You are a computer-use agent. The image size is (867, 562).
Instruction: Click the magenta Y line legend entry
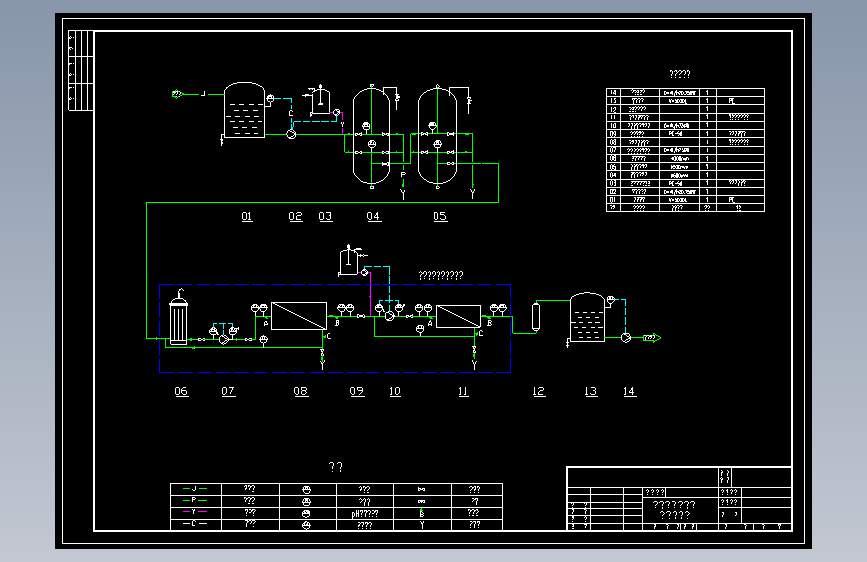(195, 512)
